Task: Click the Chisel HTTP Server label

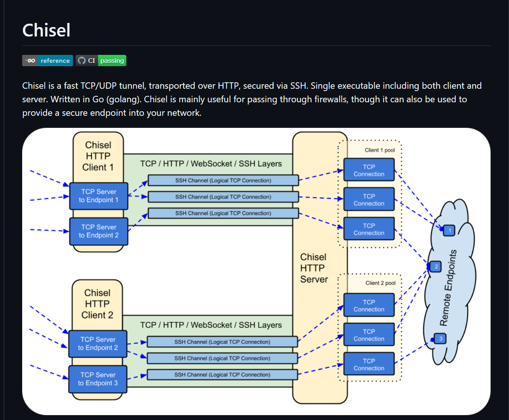Action: 314,268
